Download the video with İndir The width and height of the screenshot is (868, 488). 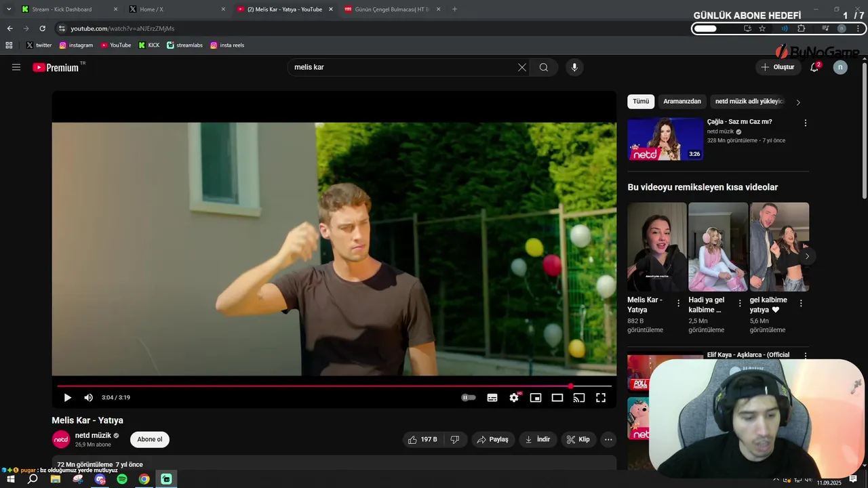pos(538,439)
